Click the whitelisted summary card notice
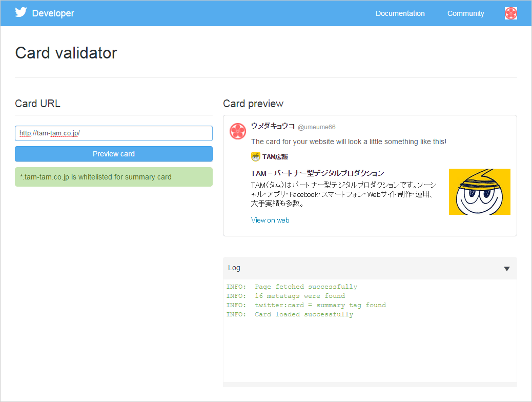 pos(114,177)
